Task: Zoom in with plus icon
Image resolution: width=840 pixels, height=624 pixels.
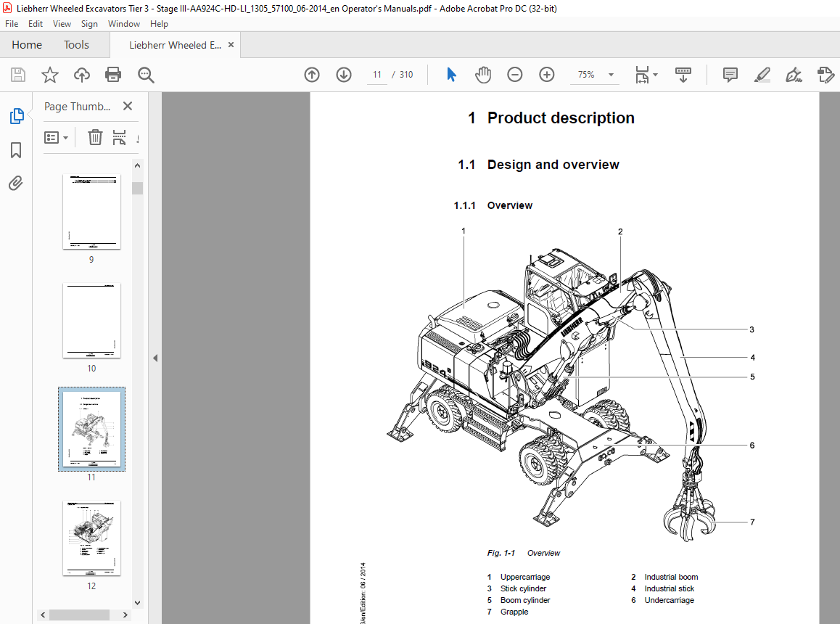Action: point(546,75)
